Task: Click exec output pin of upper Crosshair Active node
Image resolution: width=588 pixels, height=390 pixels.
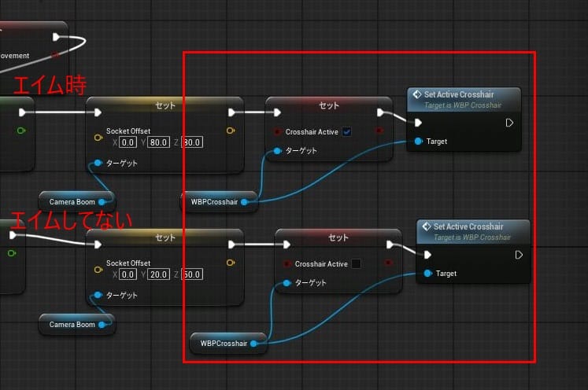Action: (380, 112)
